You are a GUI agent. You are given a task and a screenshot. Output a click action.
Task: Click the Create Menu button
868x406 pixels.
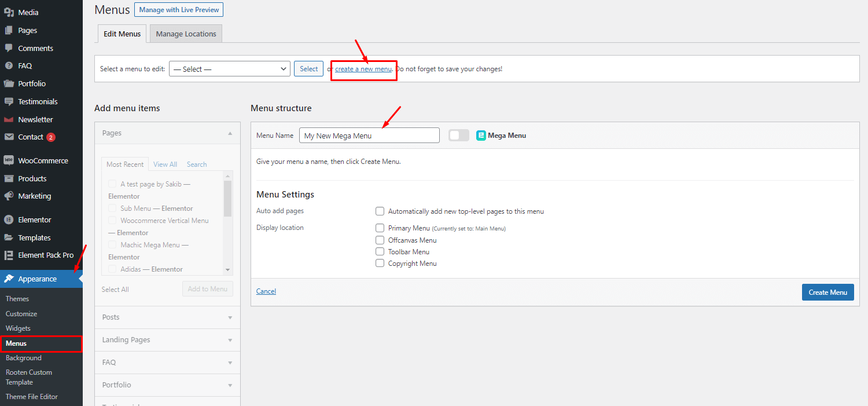[x=827, y=292]
